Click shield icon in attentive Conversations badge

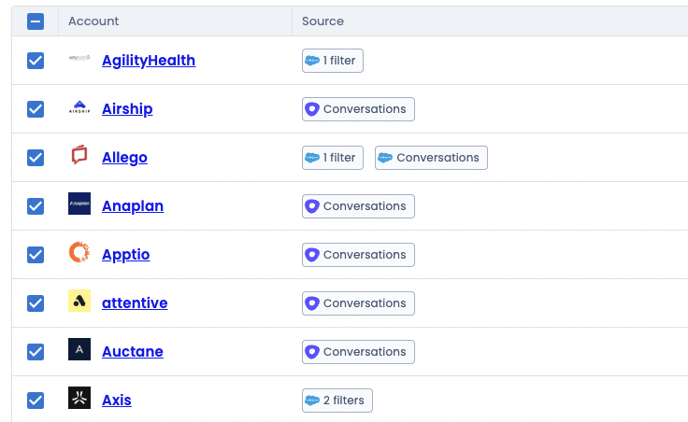coord(312,303)
